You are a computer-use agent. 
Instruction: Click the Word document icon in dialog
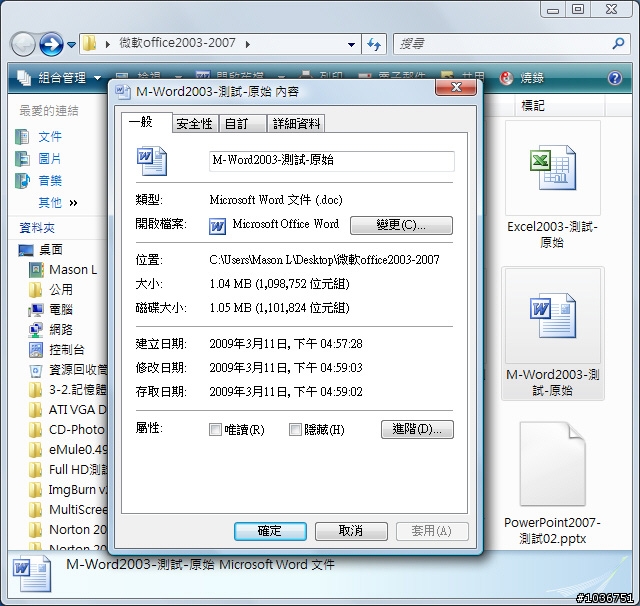(x=151, y=161)
